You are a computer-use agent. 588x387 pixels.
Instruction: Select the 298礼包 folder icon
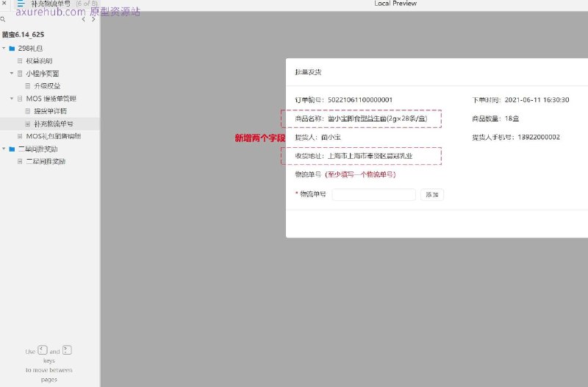[x=12, y=49]
